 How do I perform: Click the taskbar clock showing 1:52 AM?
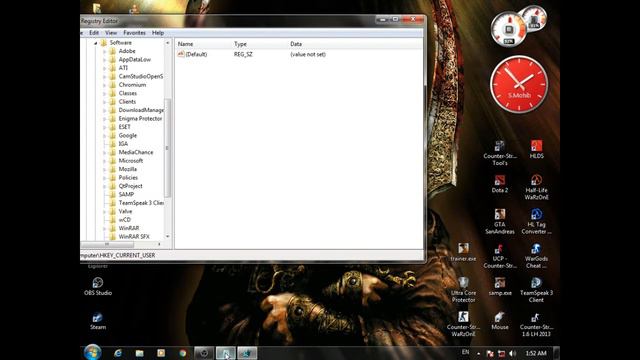(x=536, y=353)
